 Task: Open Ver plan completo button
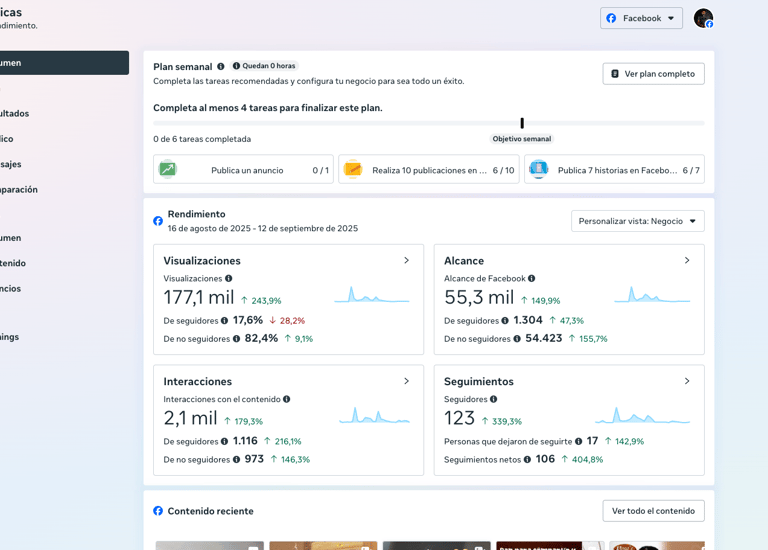coord(653,74)
